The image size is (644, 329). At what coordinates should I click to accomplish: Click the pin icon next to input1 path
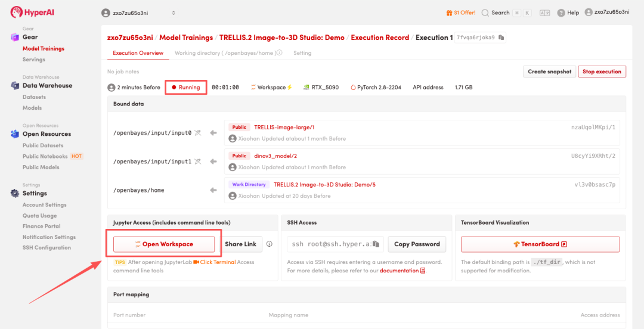pos(198,162)
